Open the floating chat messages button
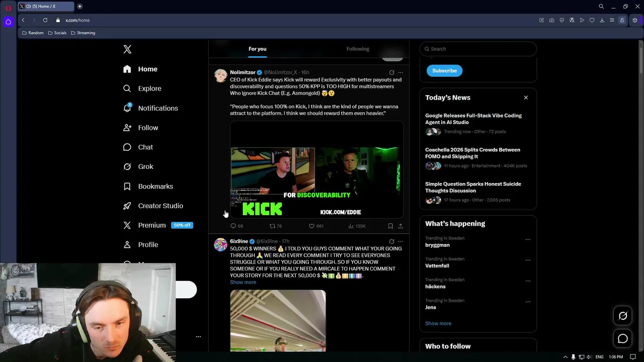 tap(623, 339)
